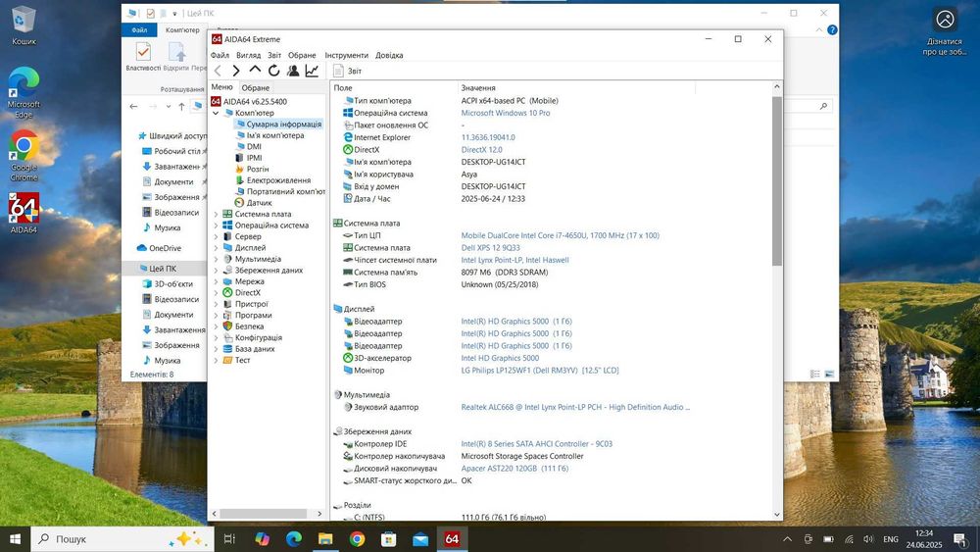Go up one level in AIDA64

(255, 70)
